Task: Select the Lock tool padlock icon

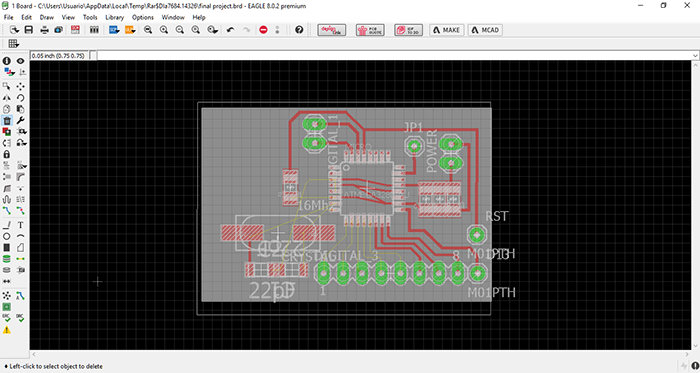Action: 7,154
